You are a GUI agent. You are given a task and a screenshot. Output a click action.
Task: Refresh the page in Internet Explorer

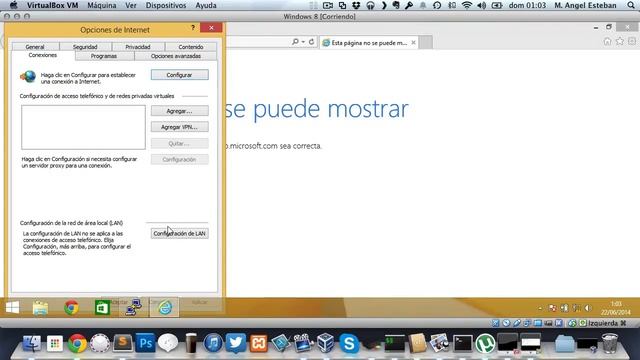coord(311,42)
